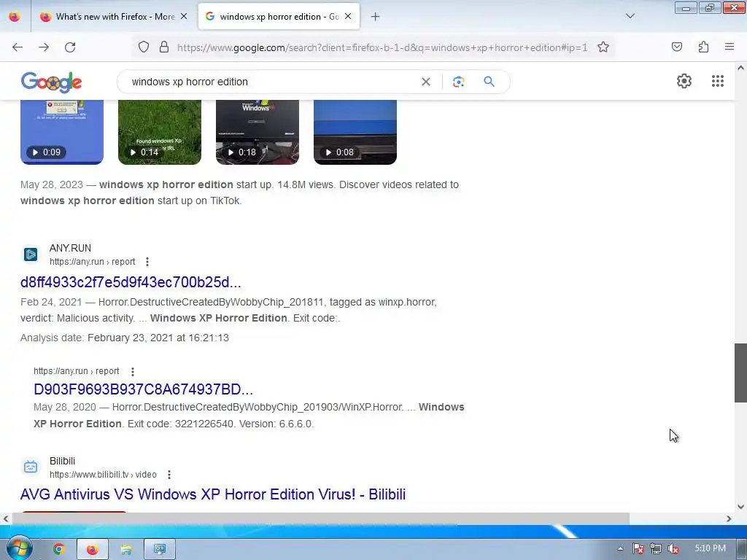Open more options for Bilibili result
Screen dimensions: 747x560
pos(169,475)
